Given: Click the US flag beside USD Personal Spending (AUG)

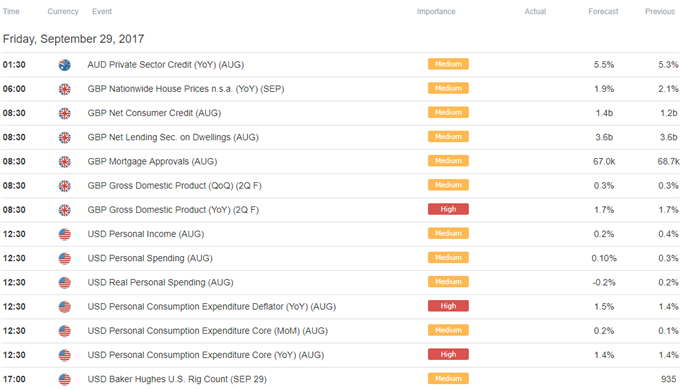Looking at the screenshot, I should pos(65,259).
